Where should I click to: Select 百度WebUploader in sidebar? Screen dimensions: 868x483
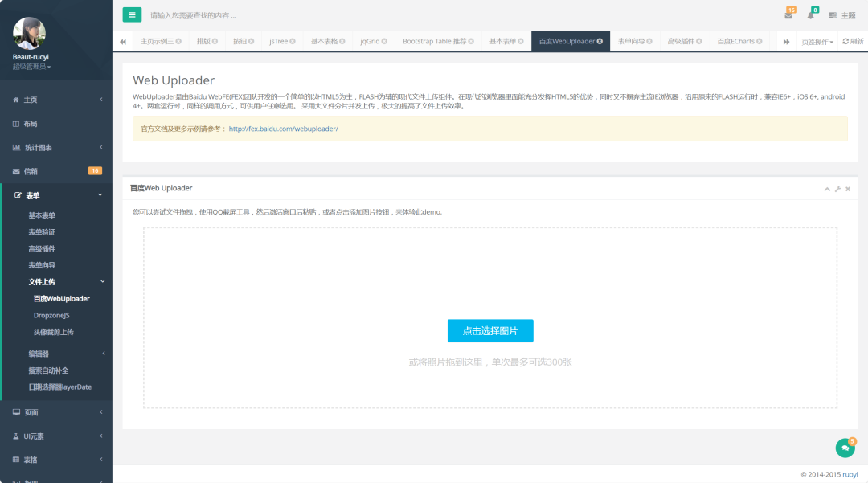point(61,299)
